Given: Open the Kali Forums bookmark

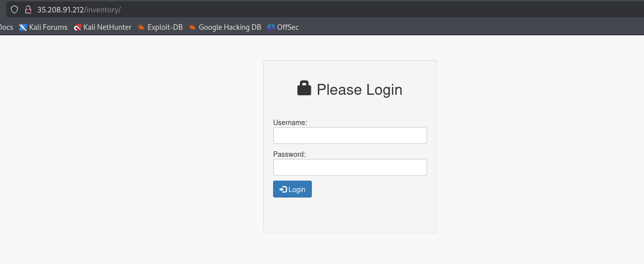Looking at the screenshot, I should pyautogui.click(x=43, y=27).
